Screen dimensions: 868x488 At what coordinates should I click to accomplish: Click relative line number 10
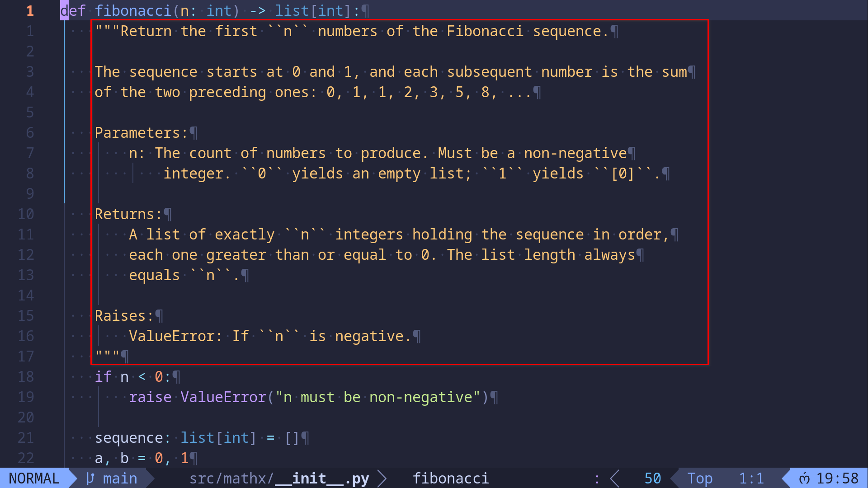(26, 214)
